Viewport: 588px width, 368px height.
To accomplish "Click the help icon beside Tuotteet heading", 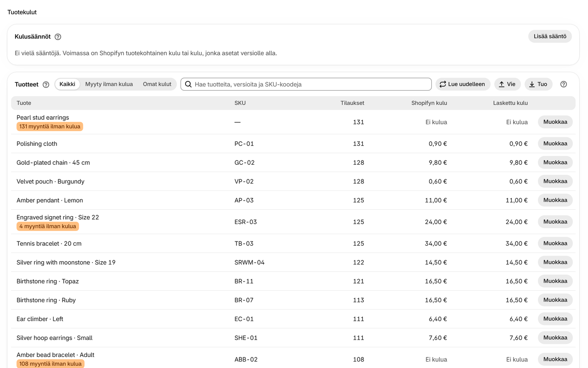I will tap(46, 85).
